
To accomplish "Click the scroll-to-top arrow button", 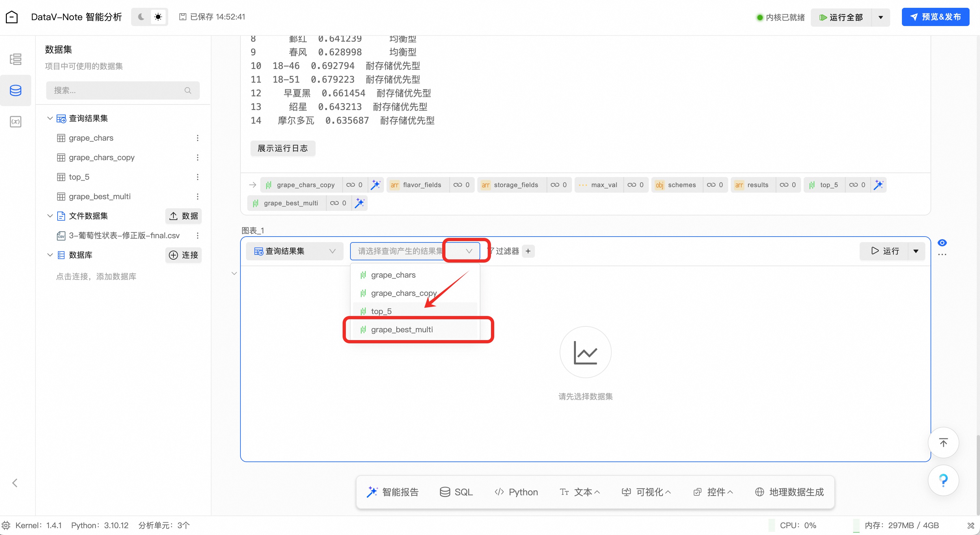I will click(x=943, y=443).
